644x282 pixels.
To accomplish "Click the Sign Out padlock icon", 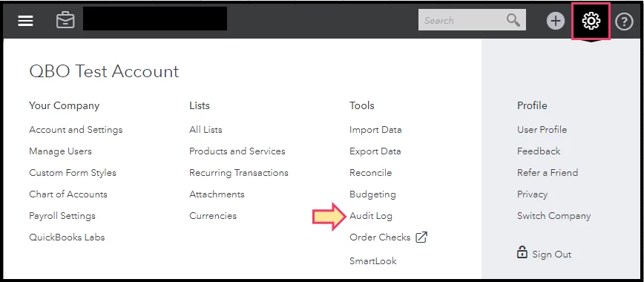I will point(522,252).
